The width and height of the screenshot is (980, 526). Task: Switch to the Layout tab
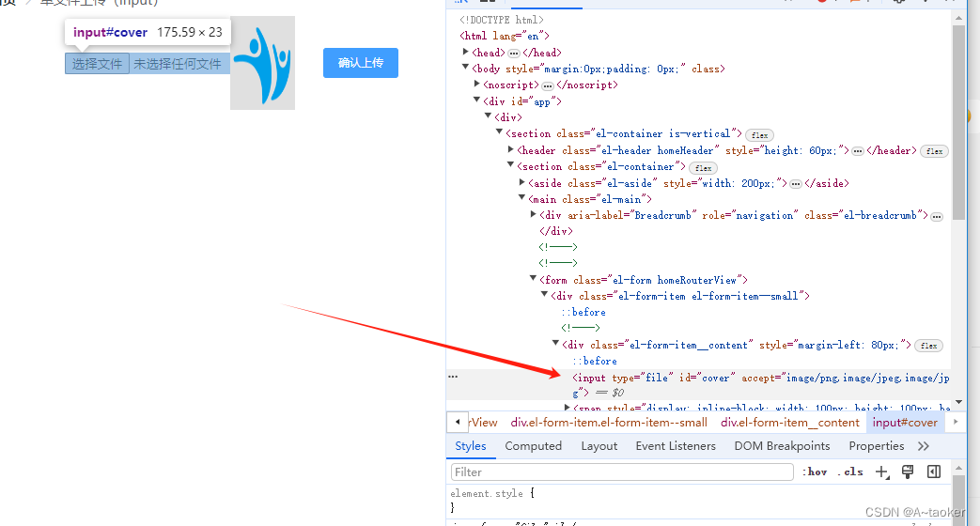point(599,446)
